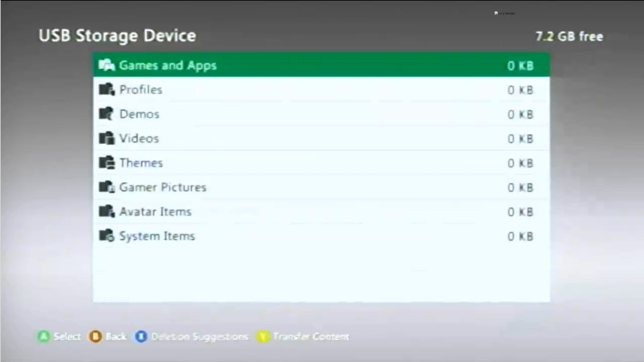Click the yellow Y button icon
This screenshot has width=644, height=362.
coord(262,337)
